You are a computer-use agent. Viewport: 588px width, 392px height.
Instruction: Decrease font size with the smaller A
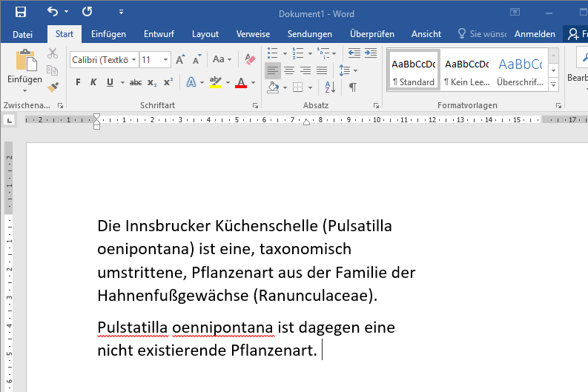pyautogui.click(x=197, y=59)
